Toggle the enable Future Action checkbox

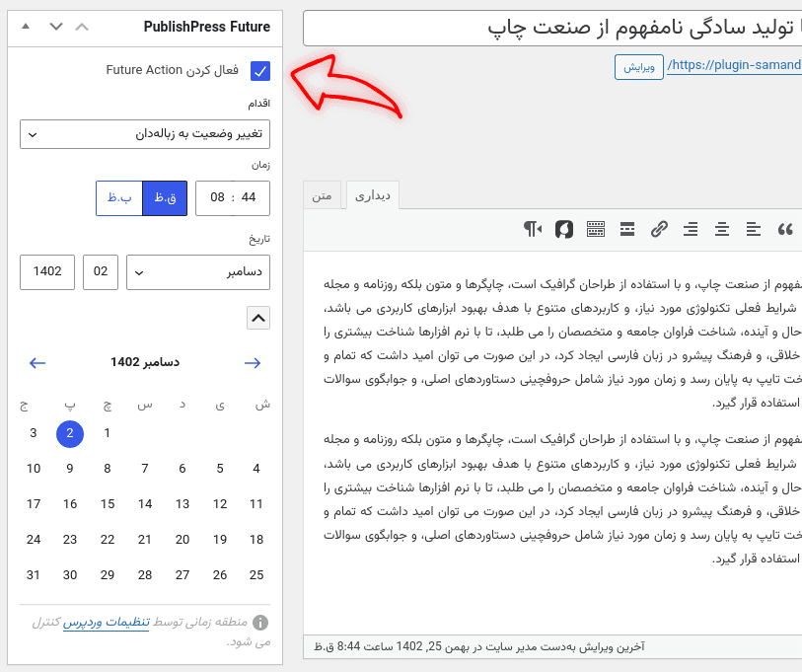tap(260, 71)
